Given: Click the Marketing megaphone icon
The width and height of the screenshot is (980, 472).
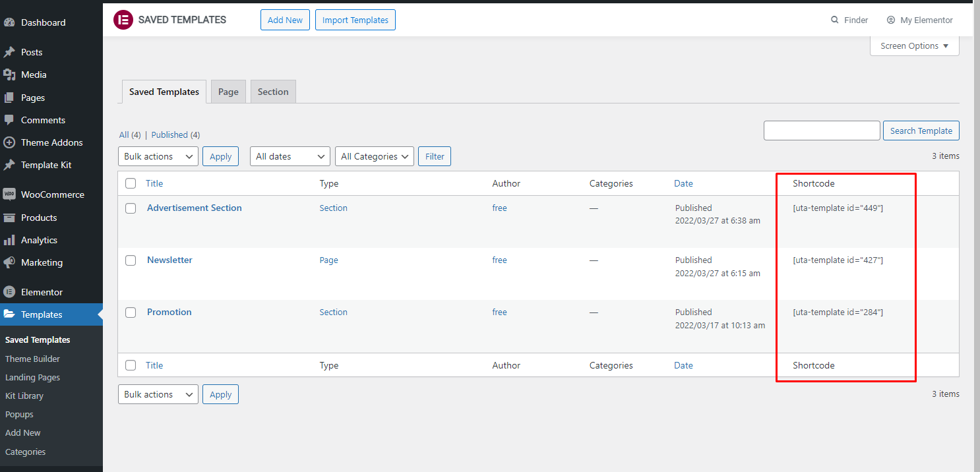Looking at the screenshot, I should tap(9, 262).
